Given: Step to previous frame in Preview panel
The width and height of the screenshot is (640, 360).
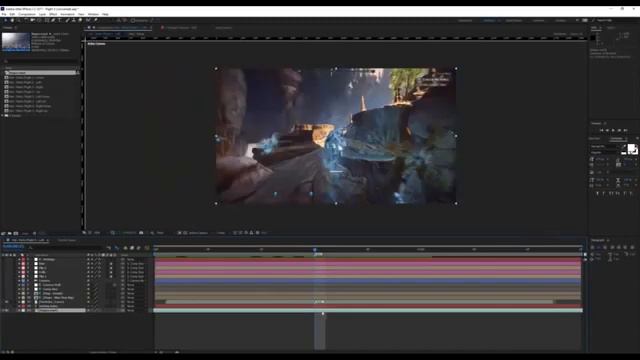Looking at the screenshot, I should 607,130.
